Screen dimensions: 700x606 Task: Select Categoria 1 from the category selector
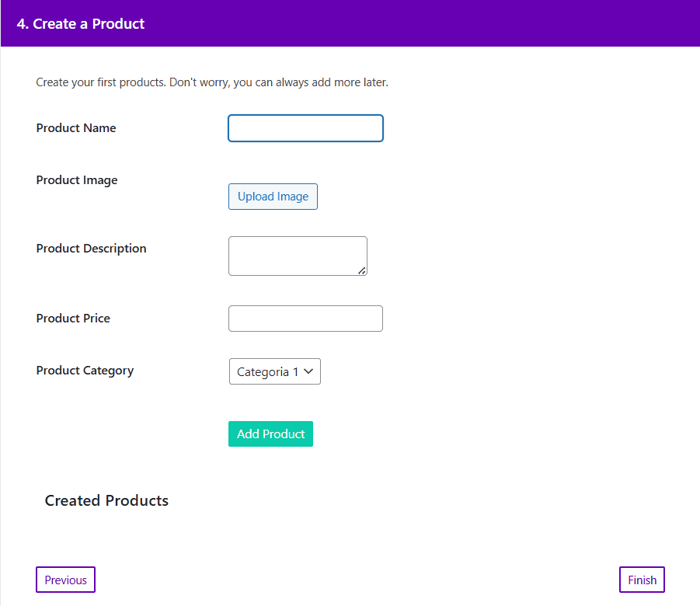(268, 371)
